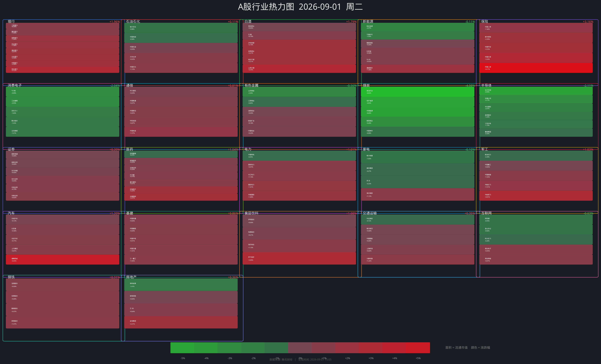Viewport: 601px width, 364px height.
Task: Select the 恒力石化 -0.98% tile
Action: click(181, 28)
